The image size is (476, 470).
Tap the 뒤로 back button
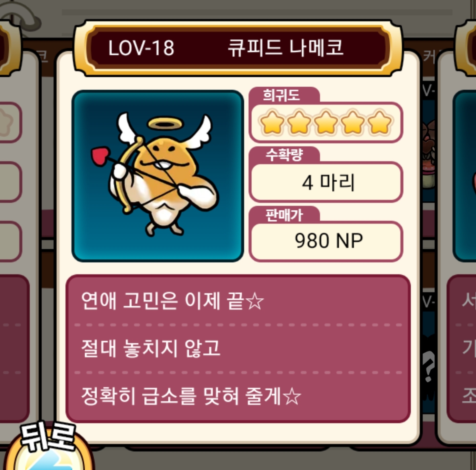coord(48,447)
